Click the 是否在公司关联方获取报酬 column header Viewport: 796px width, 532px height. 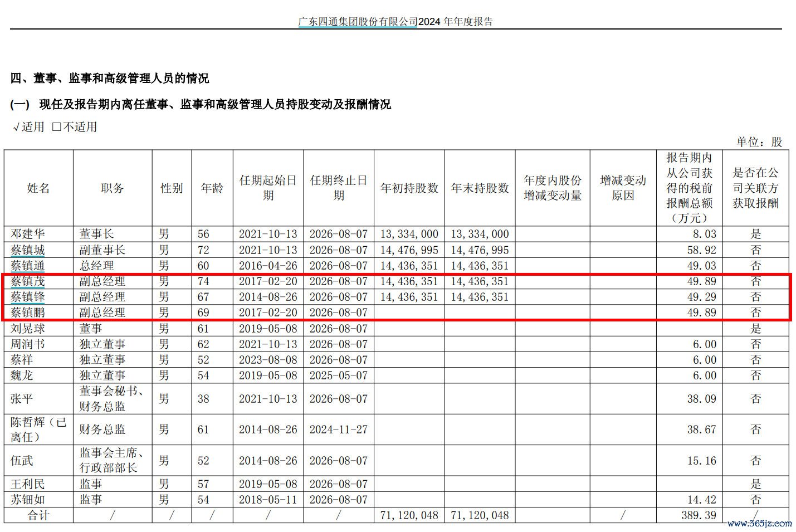point(756,188)
